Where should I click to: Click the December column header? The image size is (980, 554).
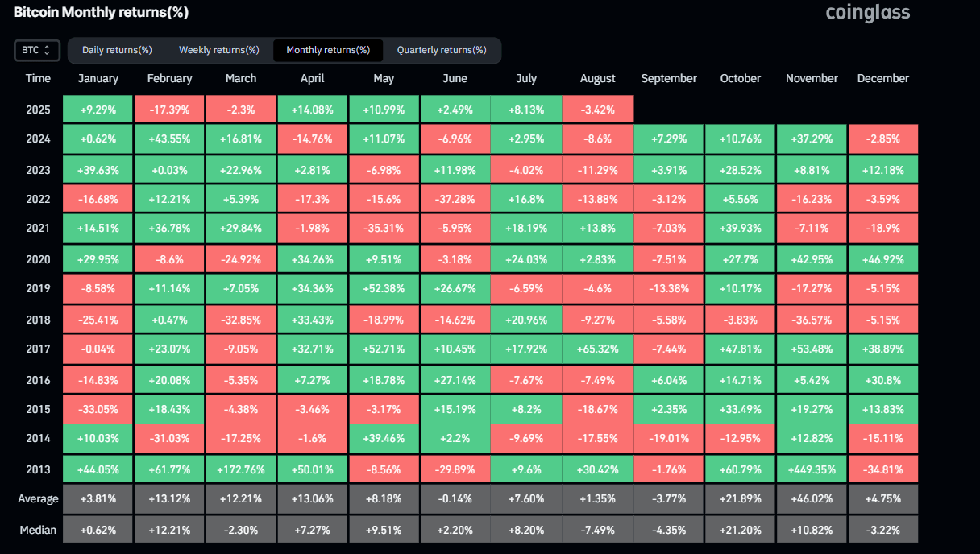click(882, 78)
